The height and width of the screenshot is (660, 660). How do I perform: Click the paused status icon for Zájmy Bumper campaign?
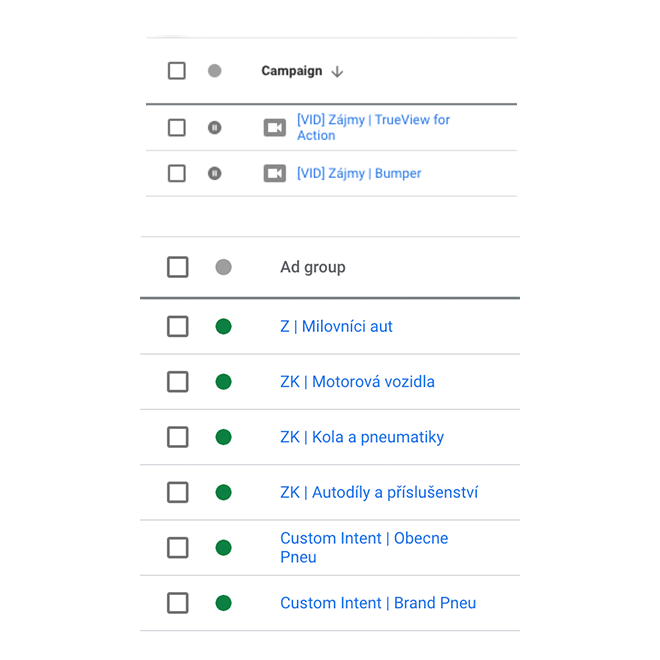tap(215, 173)
